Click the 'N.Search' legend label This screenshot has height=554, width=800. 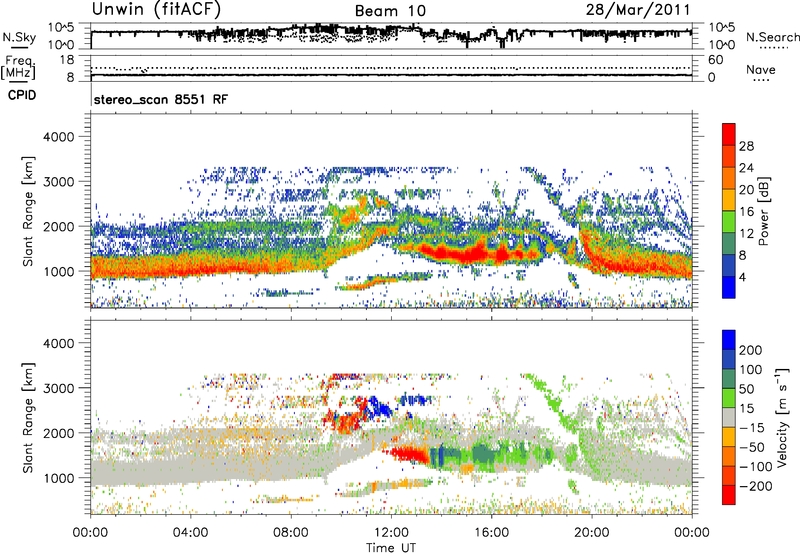click(x=772, y=37)
